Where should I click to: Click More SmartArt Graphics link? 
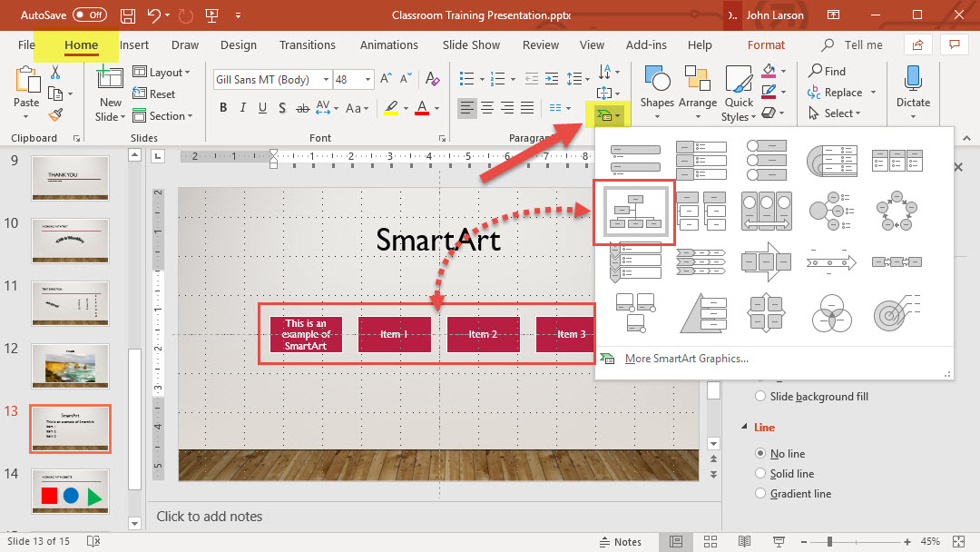click(x=686, y=359)
